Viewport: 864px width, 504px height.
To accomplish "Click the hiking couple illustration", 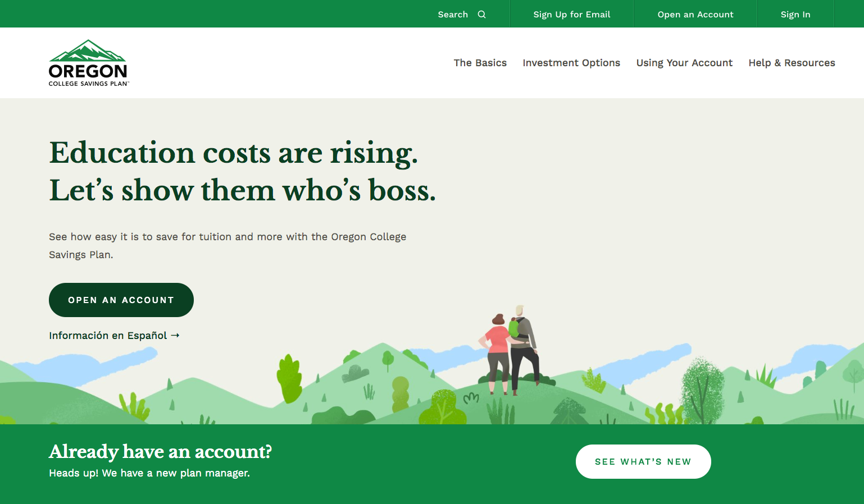I will click(x=511, y=350).
